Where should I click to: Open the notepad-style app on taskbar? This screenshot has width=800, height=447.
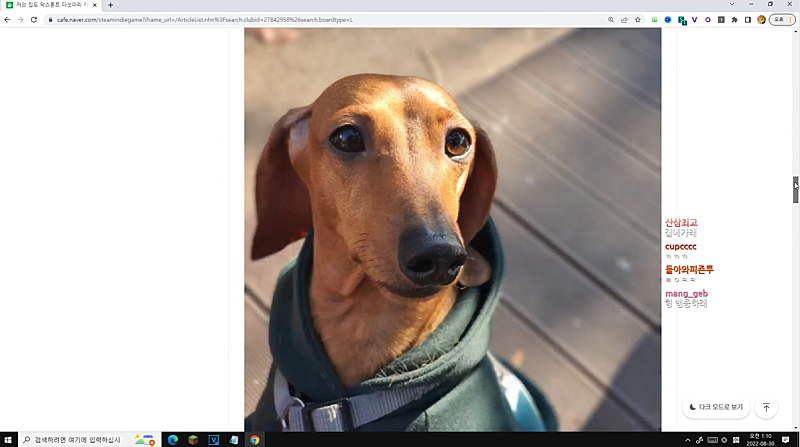click(x=234, y=440)
